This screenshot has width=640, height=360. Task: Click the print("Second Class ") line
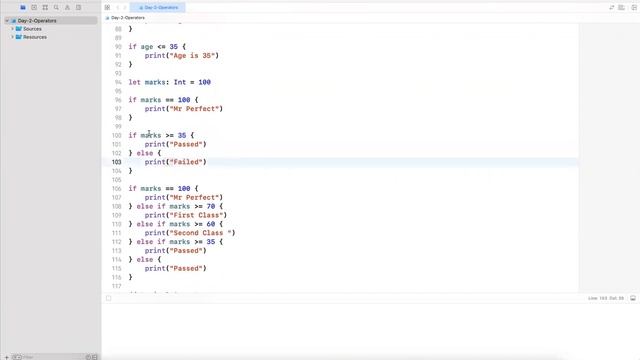click(x=190, y=233)
